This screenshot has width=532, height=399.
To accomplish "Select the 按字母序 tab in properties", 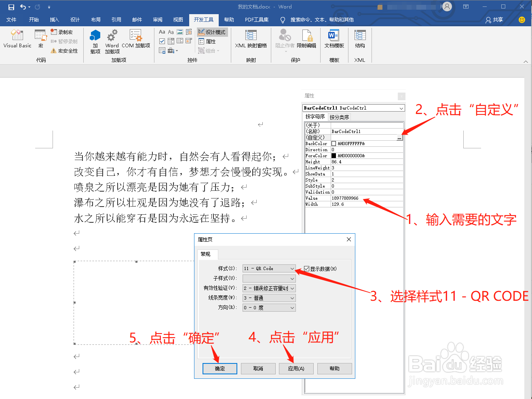I will coord(315,117).
